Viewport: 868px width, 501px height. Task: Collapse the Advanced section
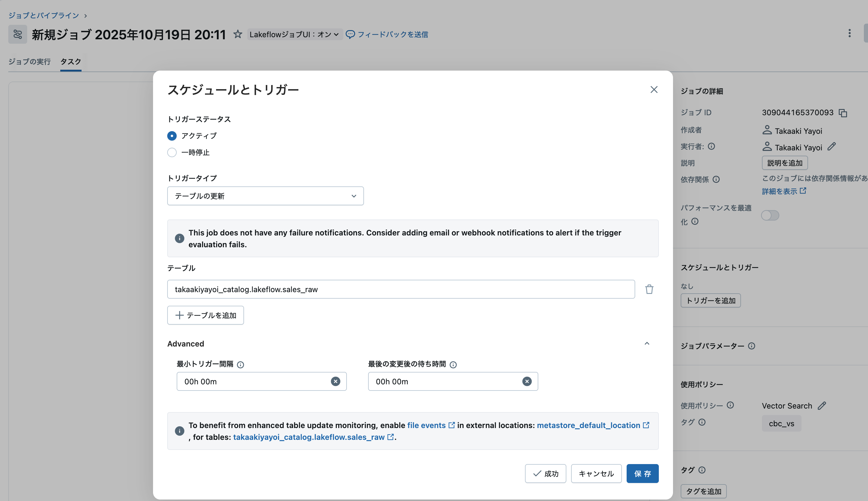[647, 344]
